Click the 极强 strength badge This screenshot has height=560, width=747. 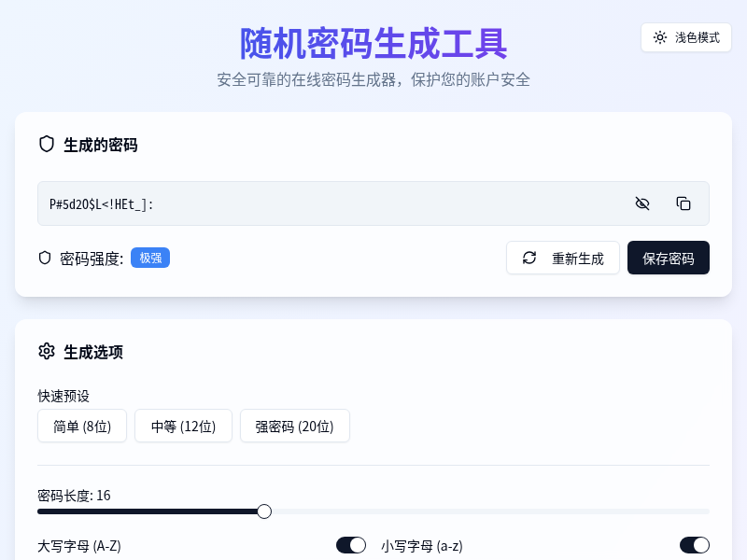coord(150,258)
